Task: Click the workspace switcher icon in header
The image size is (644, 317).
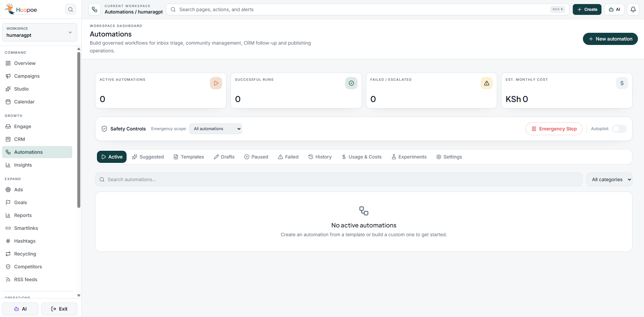Action: 95,9
